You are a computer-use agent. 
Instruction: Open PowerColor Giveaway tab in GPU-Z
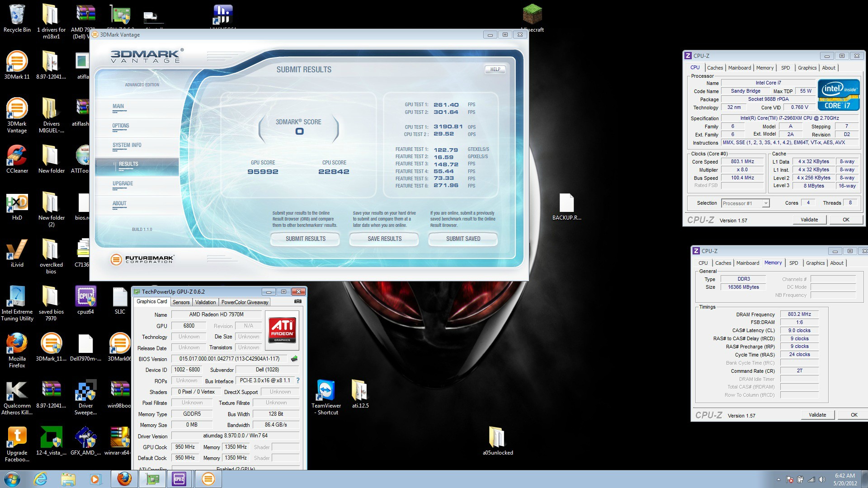[245, 302]
